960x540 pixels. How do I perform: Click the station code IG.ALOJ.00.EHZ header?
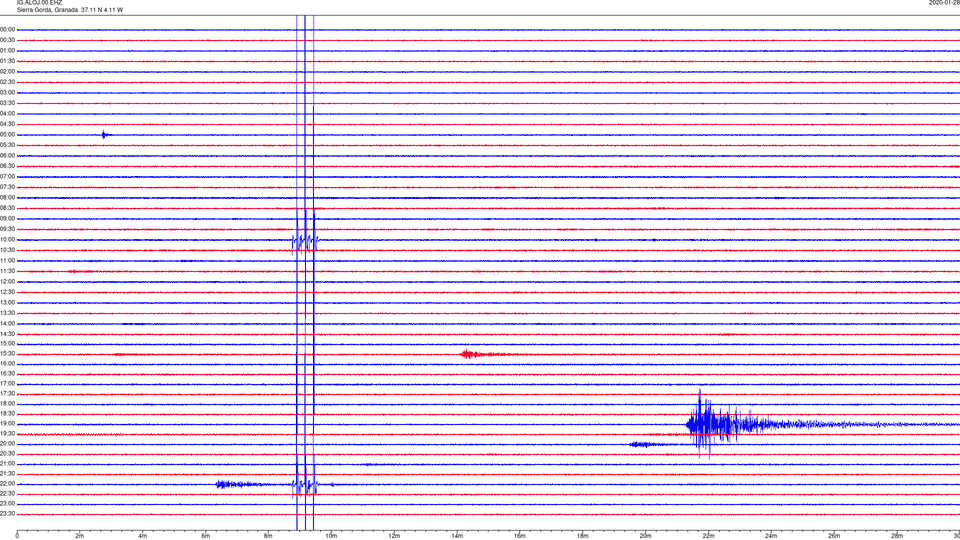coord(39,3)
